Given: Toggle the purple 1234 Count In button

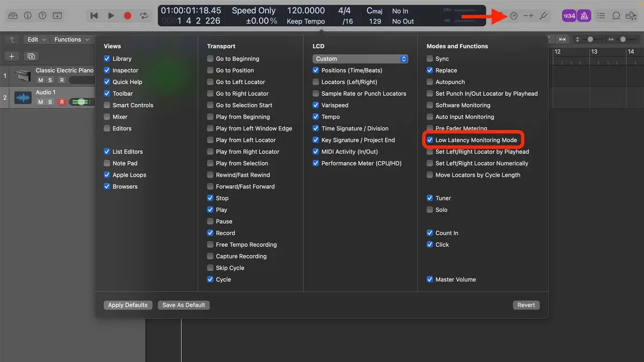Looking at the screenshot, I should [x=569, y=16].
